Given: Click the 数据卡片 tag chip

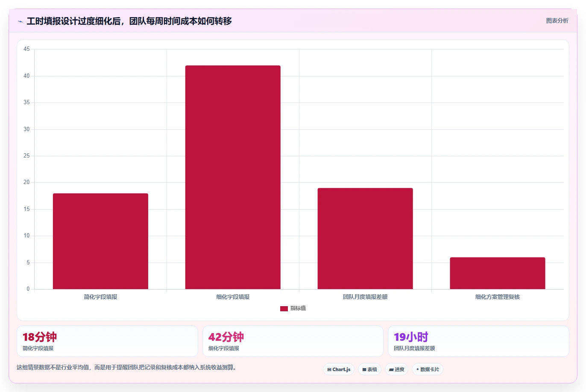Looking at the screenshot, I should 428,369.
